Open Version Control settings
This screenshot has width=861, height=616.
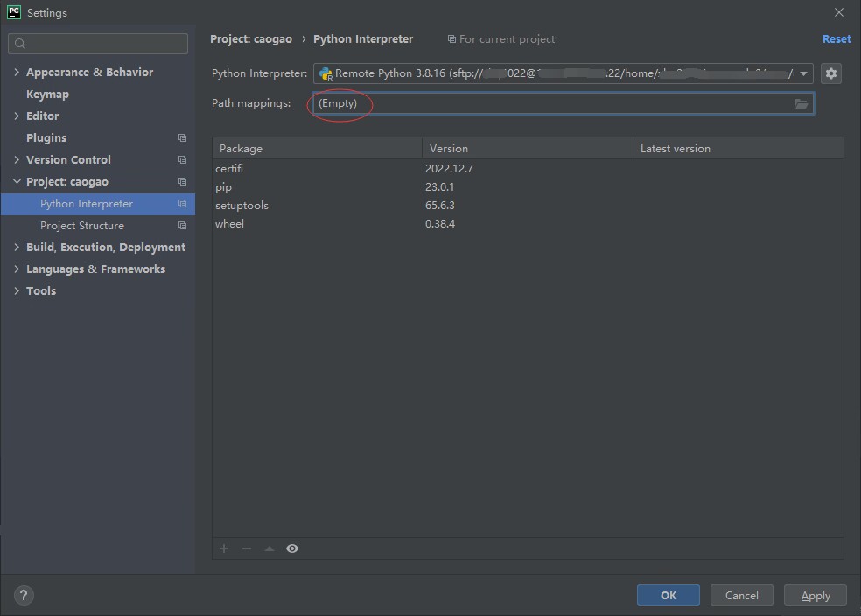point(68,160)
